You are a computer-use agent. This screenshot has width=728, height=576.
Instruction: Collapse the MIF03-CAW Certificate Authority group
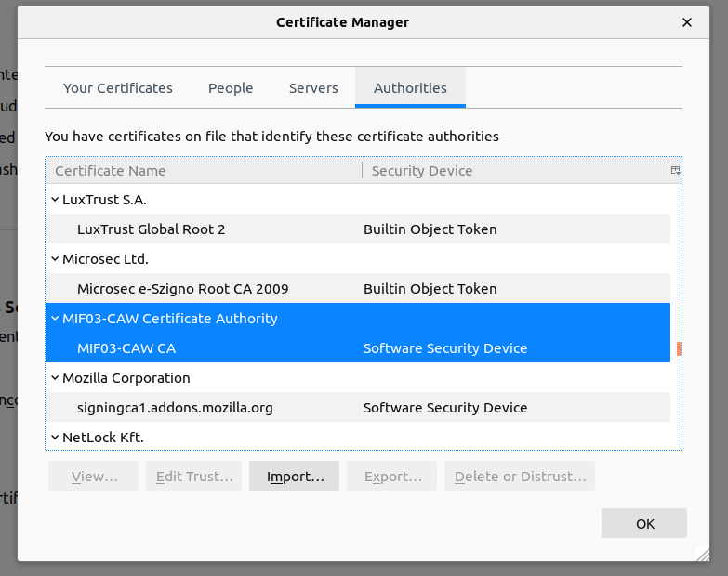click(54, 319)
